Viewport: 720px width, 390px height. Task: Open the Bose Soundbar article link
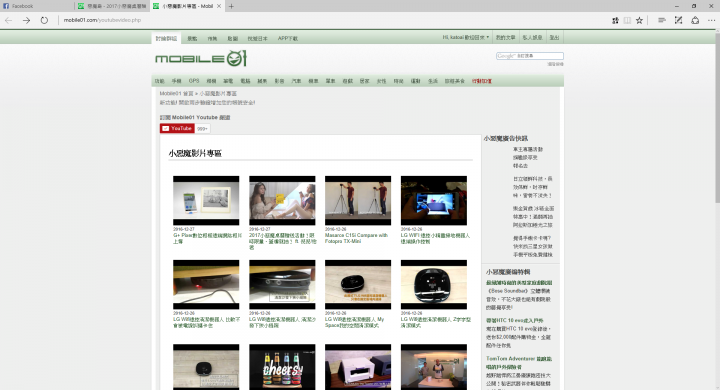coord(519,283)
